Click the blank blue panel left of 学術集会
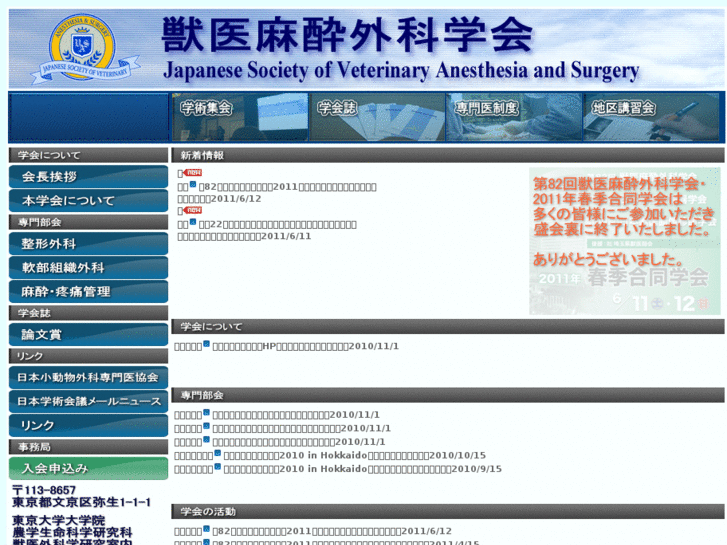Image resolution: width=727 pixels, height=545 pixels. click(88, 117)
